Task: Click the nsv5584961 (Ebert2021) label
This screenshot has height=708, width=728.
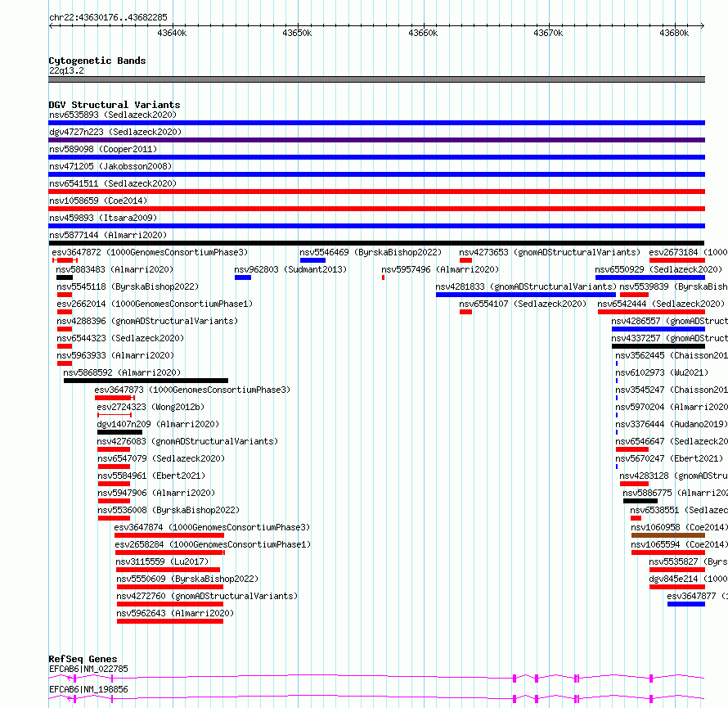Action: click(x=151, y=476)
